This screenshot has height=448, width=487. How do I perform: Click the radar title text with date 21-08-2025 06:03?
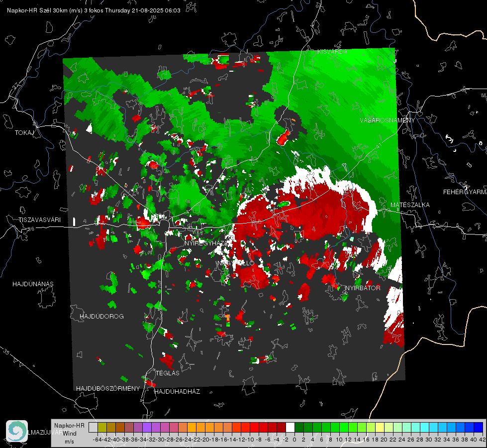pos(94,10)
